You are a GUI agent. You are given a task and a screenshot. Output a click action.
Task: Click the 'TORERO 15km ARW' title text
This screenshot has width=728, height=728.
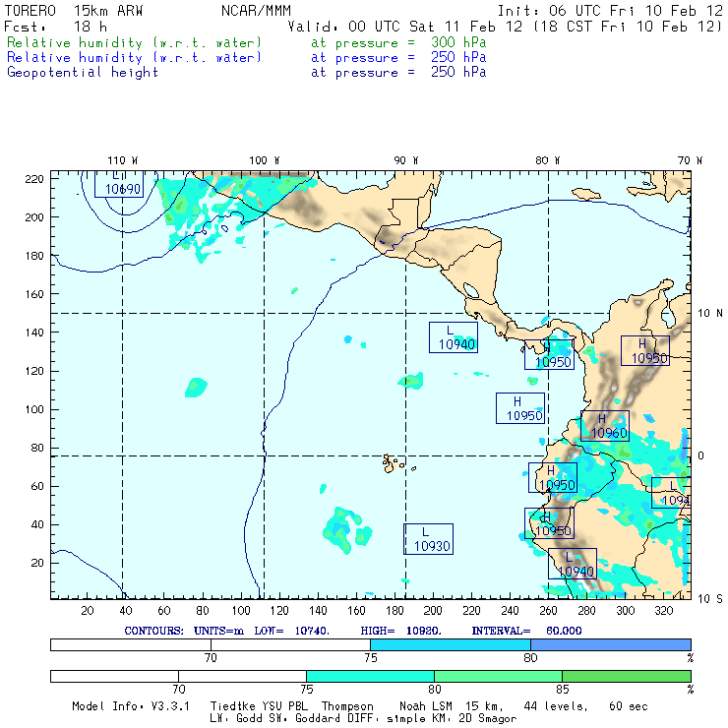point(74,11)
